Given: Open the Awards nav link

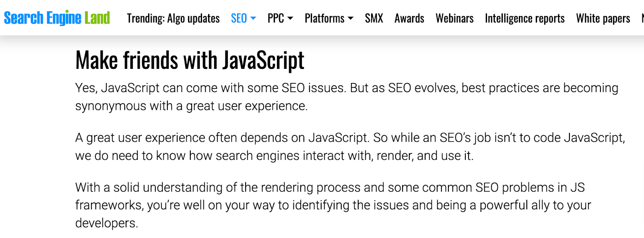Looking at the screenshot, I should click(409, 19).
